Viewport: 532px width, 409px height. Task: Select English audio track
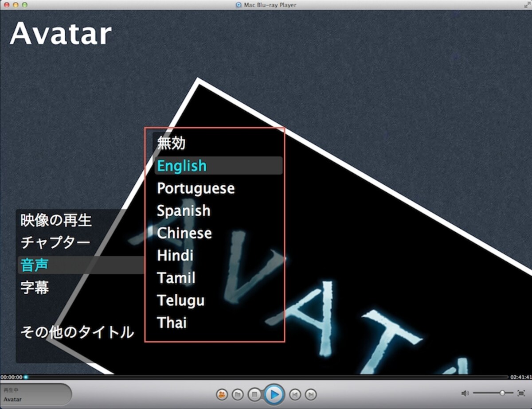[218, 165]
